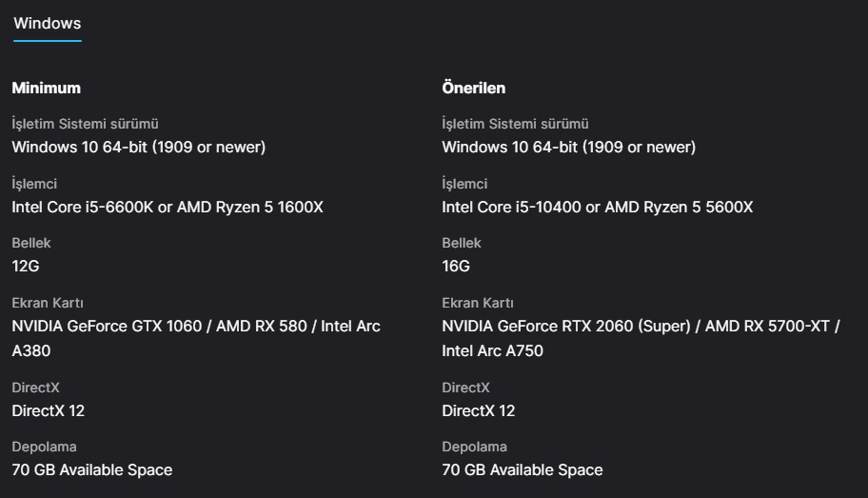Click the Minimum requirements heading
The width and height of the screenshot is (868, 498).
pyautogui.click(x=46, y=88)
